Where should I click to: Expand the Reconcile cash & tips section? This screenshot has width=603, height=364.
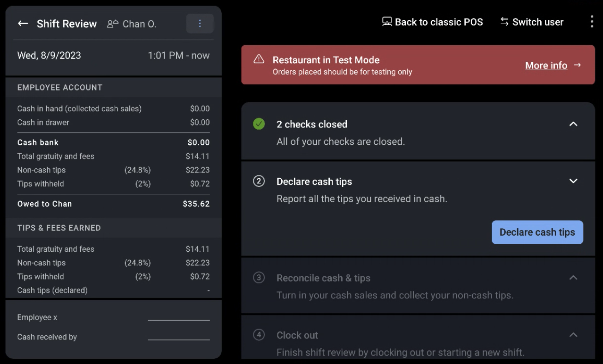[x=573, y=278]
